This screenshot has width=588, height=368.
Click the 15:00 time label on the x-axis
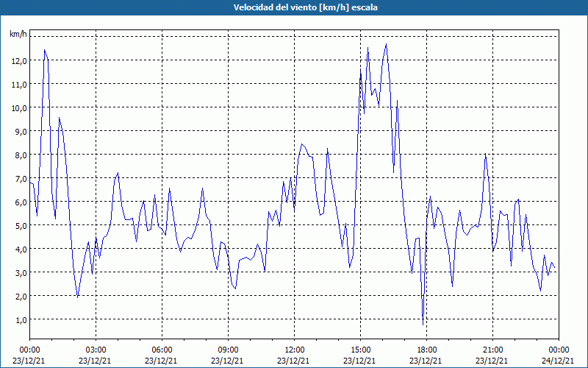pyautogui.click(x=360, y=350)
